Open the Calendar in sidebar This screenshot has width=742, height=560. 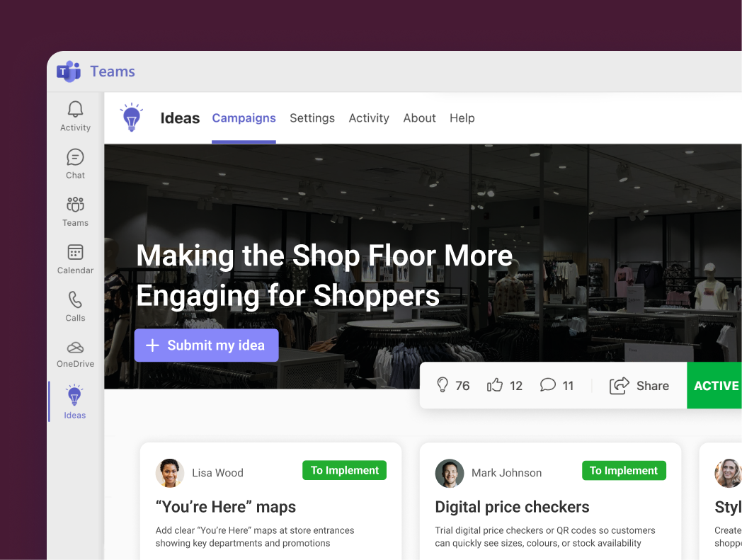(x=75, y=259)
